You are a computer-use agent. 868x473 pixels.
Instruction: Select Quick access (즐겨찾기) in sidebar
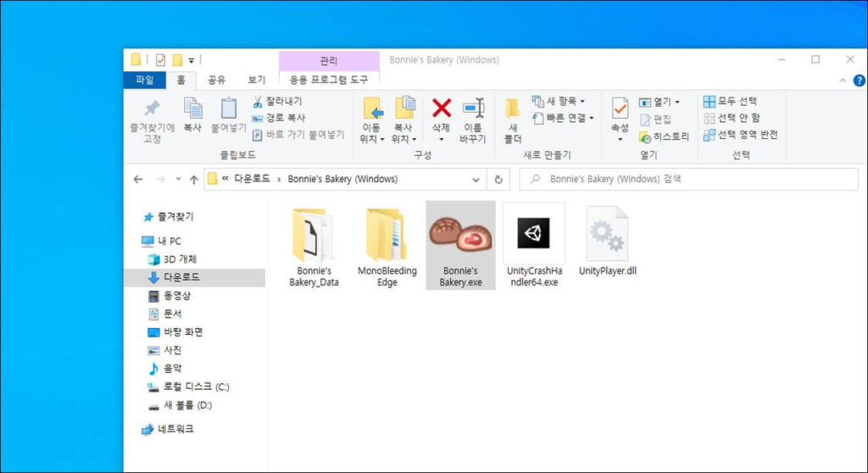point(169,217)
